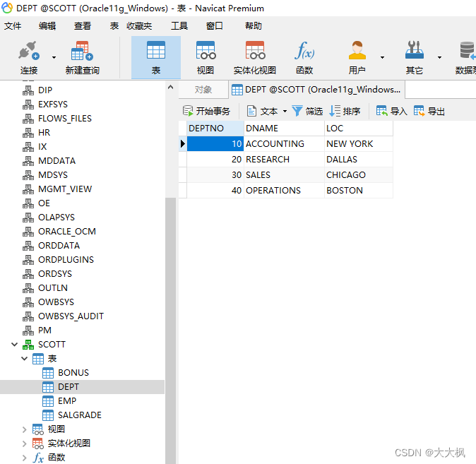Open the 窗口 (Window) menu

coord(215,26)
